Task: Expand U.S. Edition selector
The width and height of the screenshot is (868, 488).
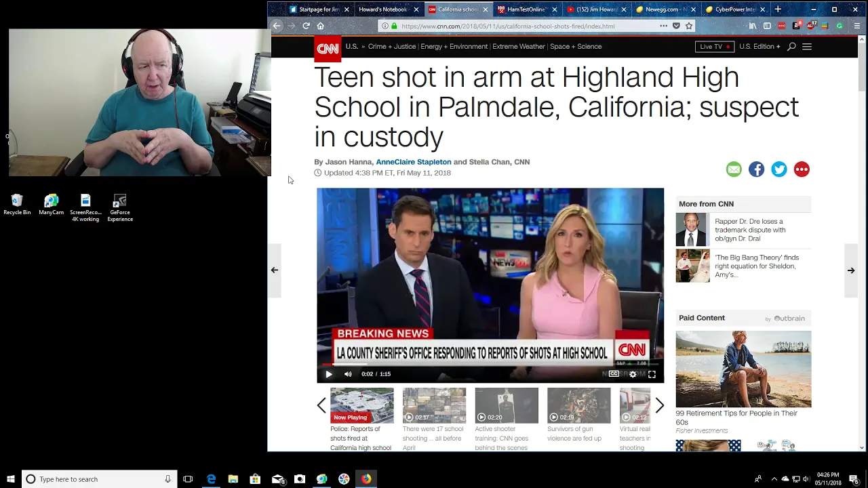Action: 759,47
